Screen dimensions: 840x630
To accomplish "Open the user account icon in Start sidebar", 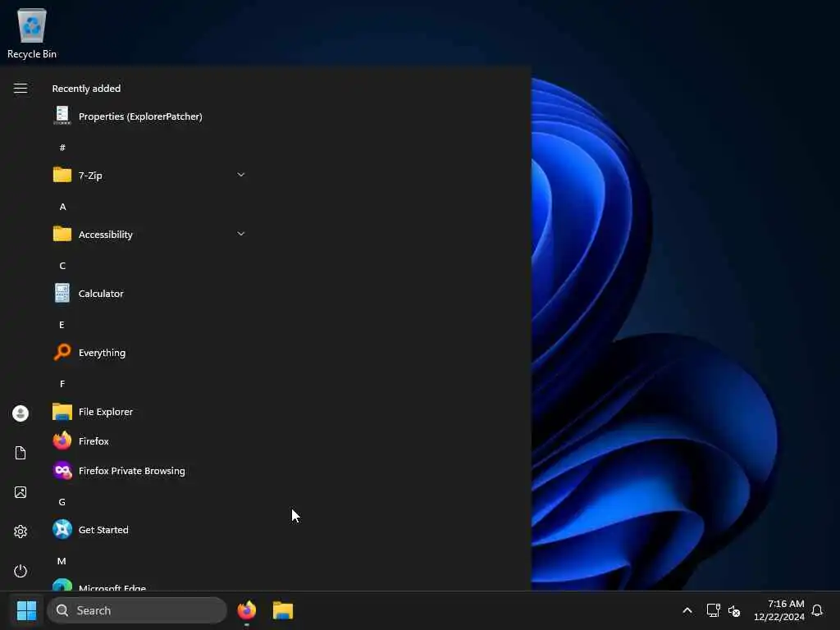I will (21, 413).
